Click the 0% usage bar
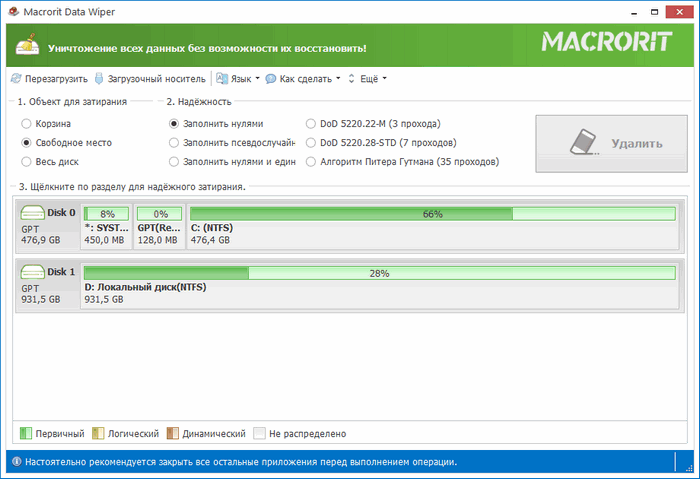 160,214
